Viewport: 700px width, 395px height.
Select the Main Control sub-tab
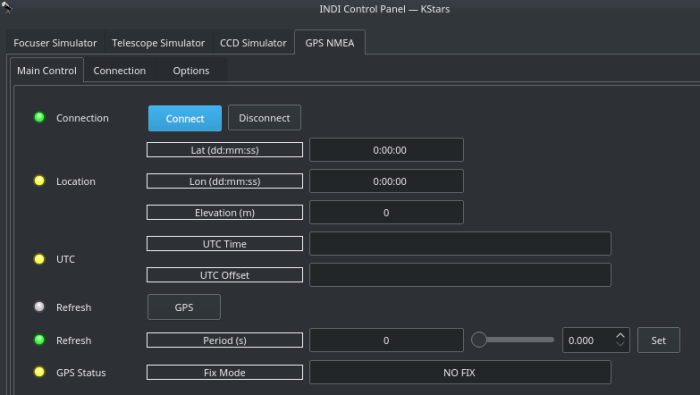47,71
